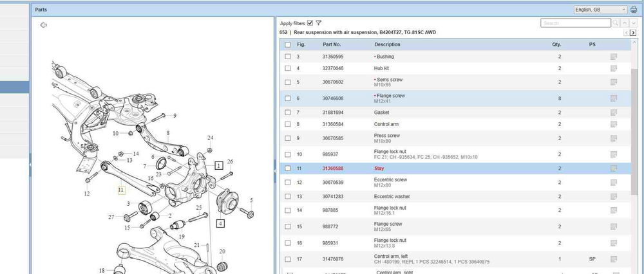Check the box for Hub kit row
Screen dimensions: 644x274
(x=288, y=68)
